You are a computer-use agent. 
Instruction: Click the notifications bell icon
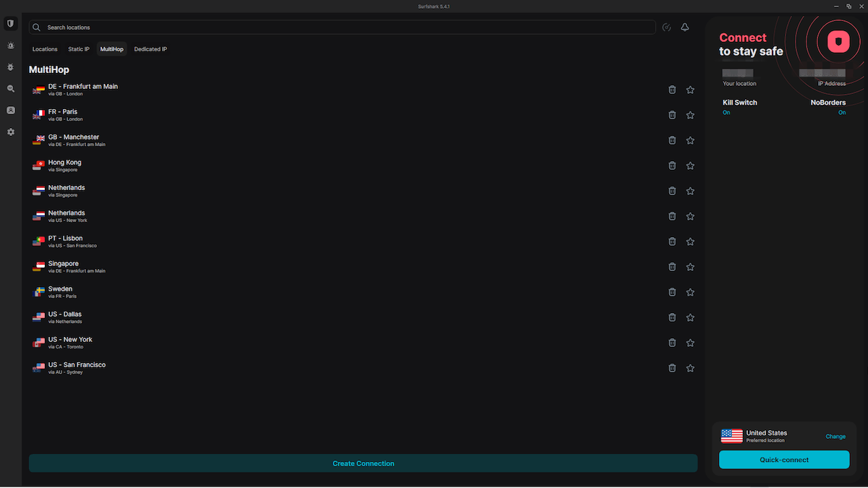pos(685,27)
